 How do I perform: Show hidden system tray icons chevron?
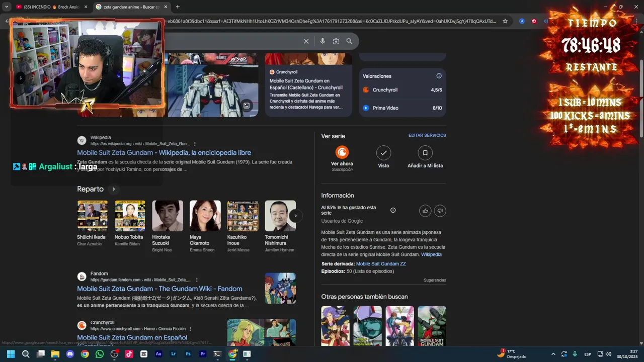553,354
